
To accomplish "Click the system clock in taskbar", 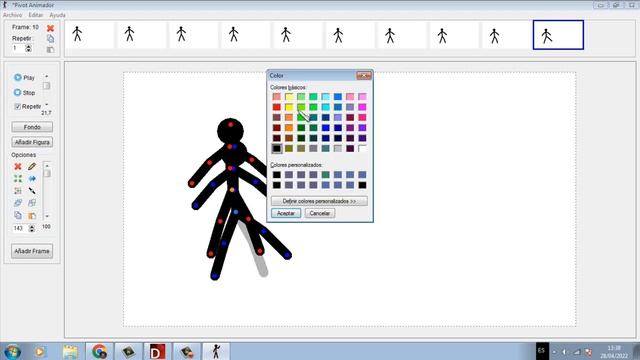I will pos(613,352).
